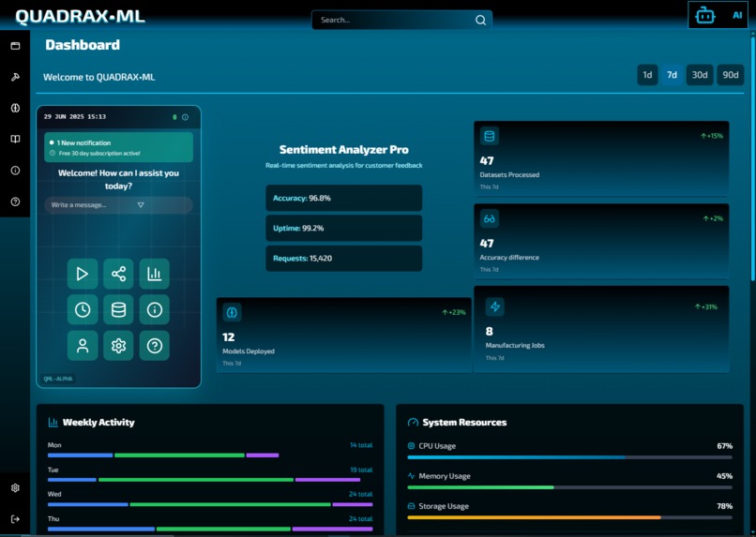Click the brain icon on Models Deployed card
The height and width of the screenshot is (537, 756).
click(x=232, y=313)
